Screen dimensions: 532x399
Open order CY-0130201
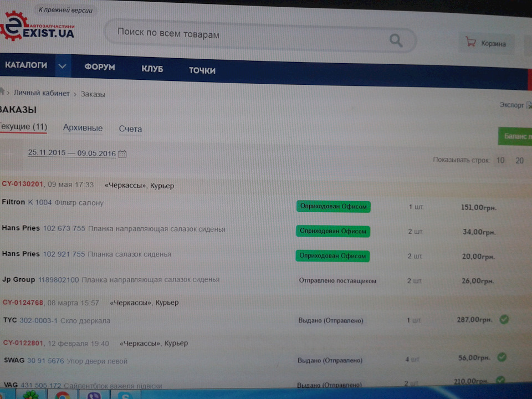[x=22, y=184]
